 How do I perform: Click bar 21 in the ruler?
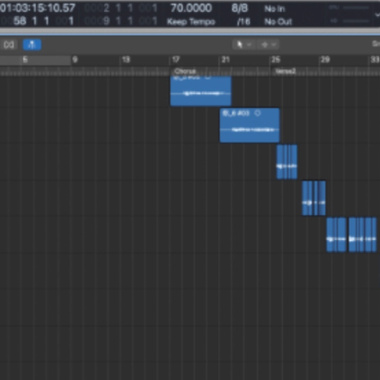226,60
